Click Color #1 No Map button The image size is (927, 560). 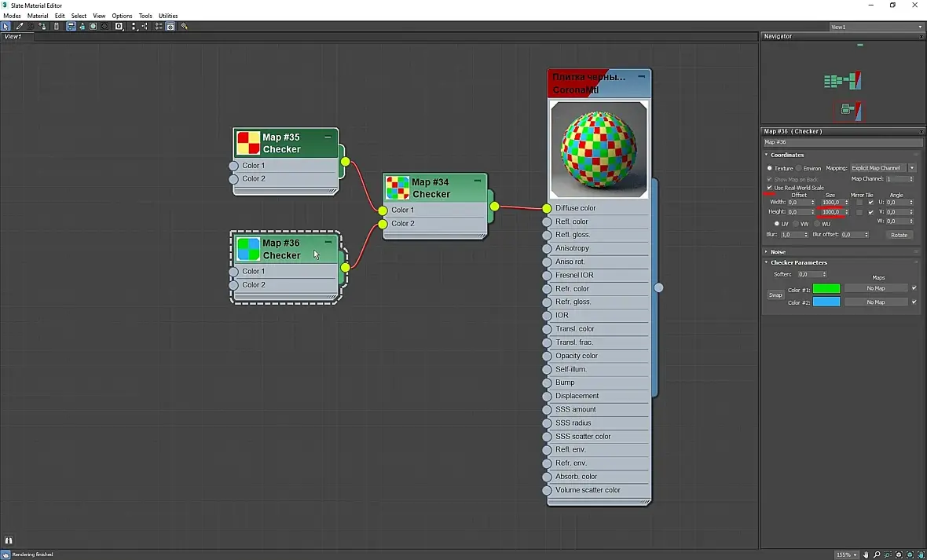tap(876, 288)
